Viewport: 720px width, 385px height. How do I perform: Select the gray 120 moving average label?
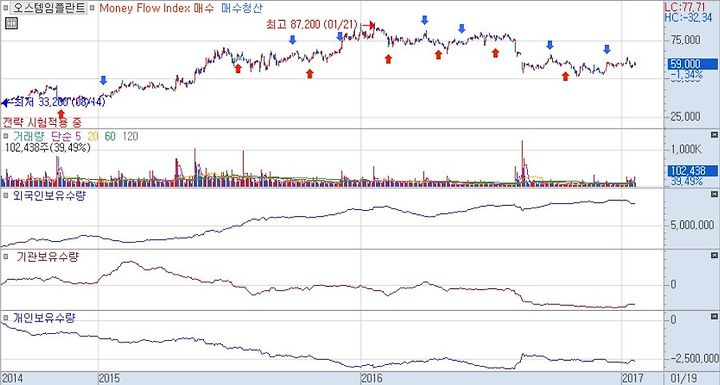click(130, 136)
